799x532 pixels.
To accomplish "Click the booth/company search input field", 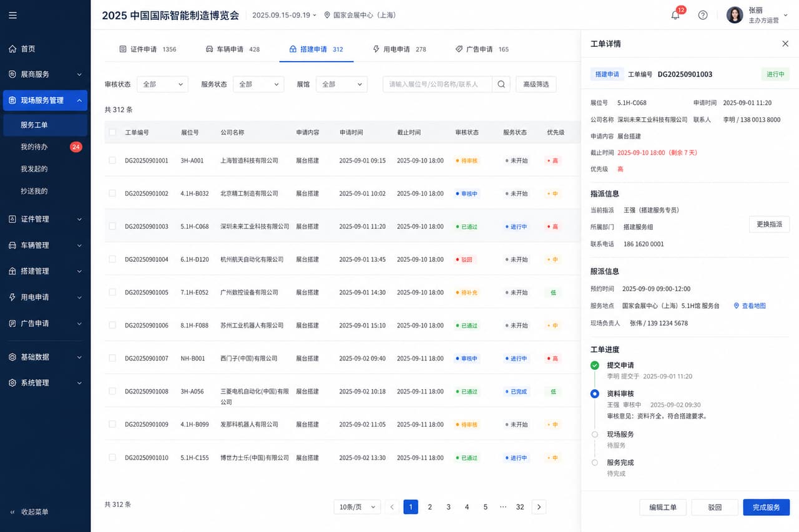I will point(438,84).
